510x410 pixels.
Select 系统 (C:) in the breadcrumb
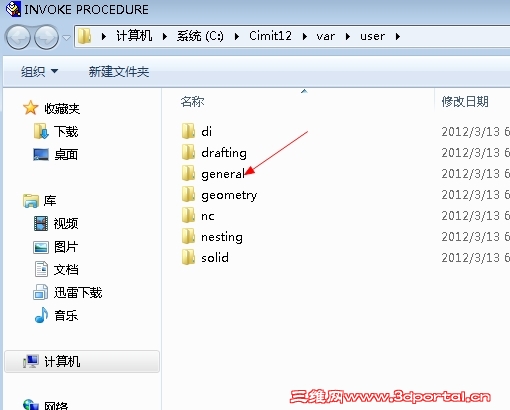200,36
